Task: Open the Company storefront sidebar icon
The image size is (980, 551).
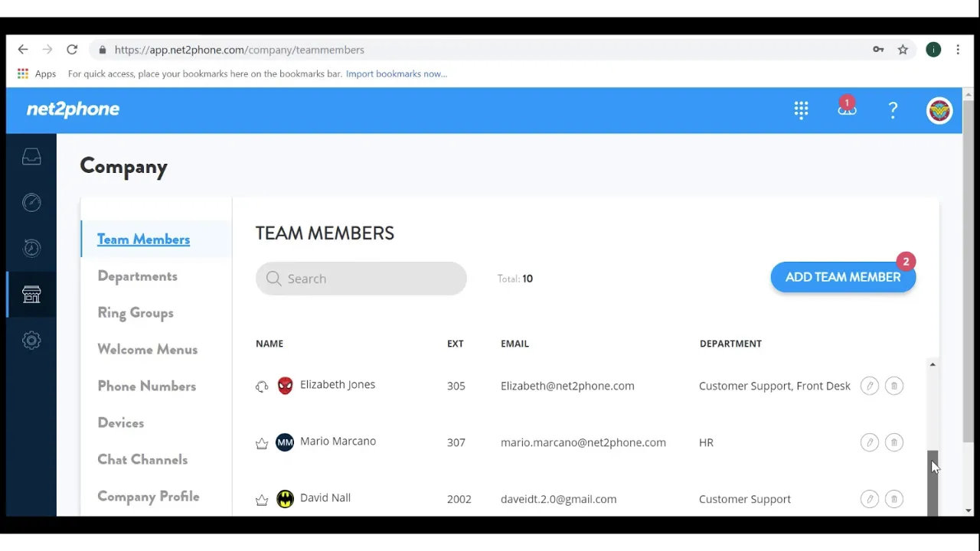Action: tap(31, 295)
